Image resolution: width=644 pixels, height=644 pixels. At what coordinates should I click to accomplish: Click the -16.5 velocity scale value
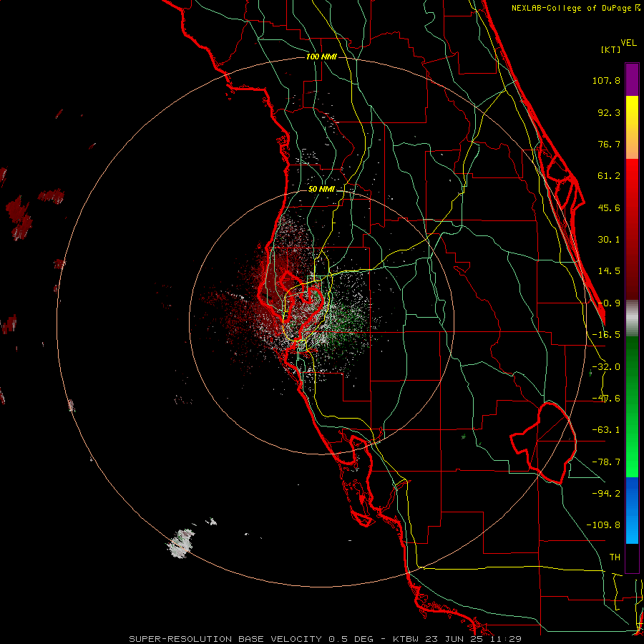point(606,335)
